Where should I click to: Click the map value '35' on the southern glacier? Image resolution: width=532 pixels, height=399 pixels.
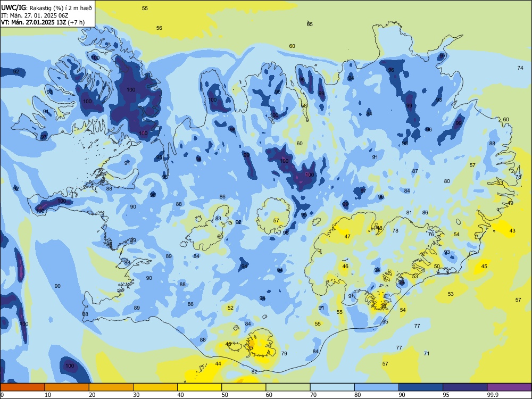(251, 348)
